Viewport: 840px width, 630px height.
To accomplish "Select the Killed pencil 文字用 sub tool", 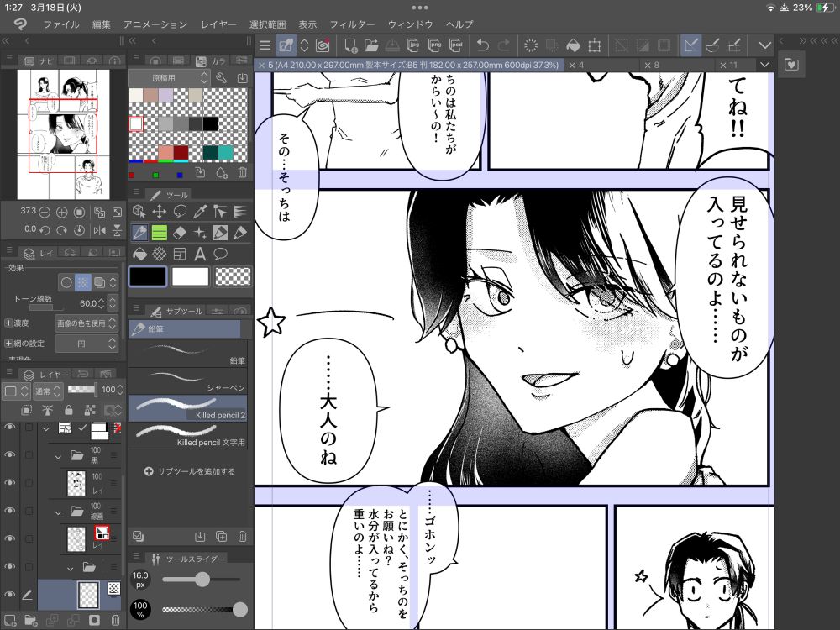I will (x=187, y=435).
